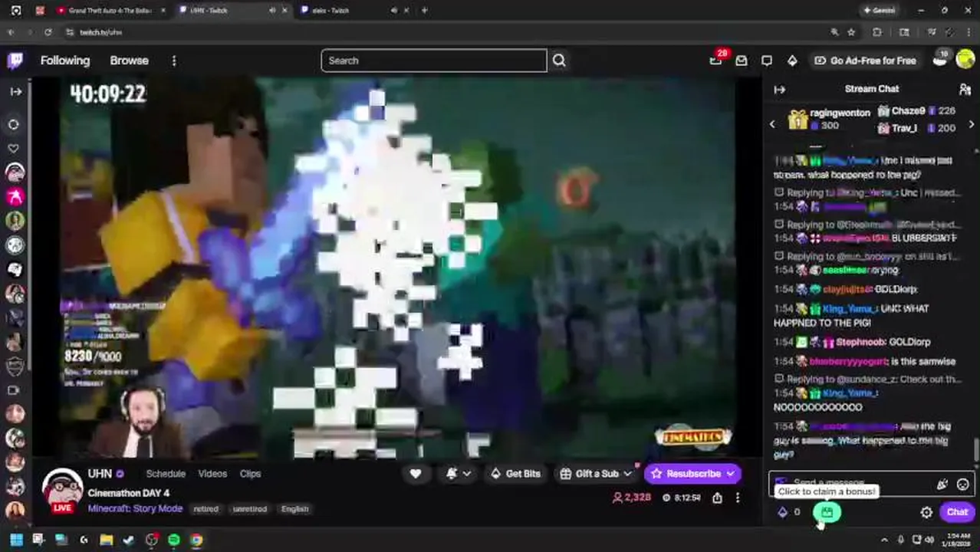Click the Gift a Sub button

(x=596, y=474)
